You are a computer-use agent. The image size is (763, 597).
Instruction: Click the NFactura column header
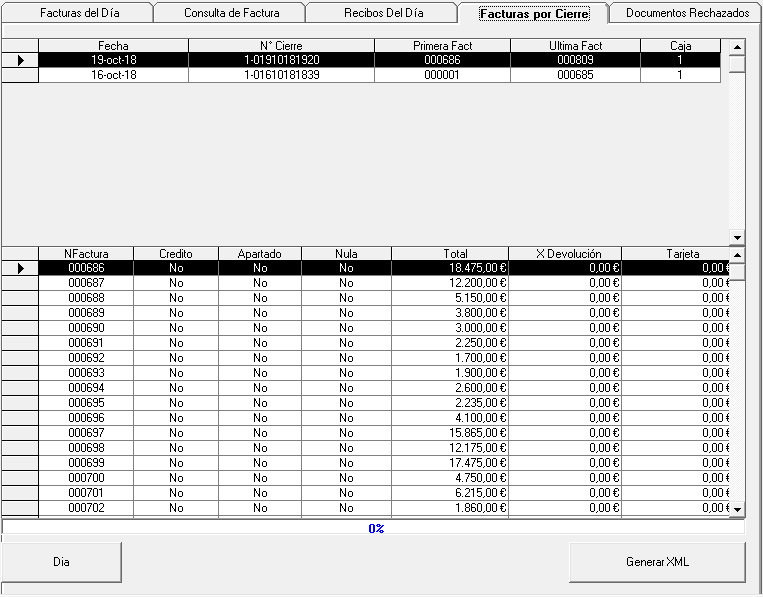click(86, 254)
